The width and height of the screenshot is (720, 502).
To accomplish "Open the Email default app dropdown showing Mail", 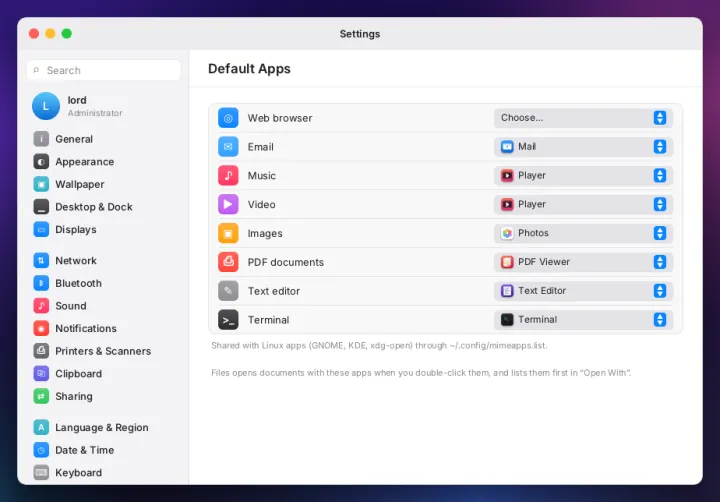I will pos(583,147).
